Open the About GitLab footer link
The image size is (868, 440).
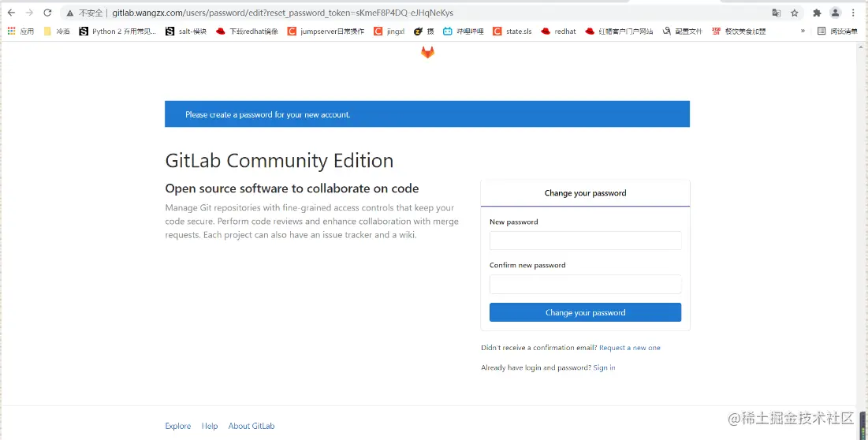tap(251, 426)
